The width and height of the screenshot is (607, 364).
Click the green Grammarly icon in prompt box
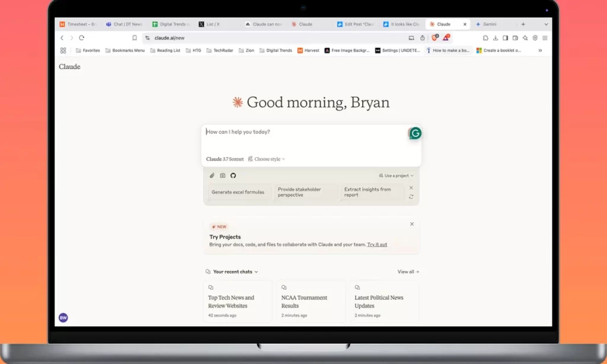[x=416, y=133]
